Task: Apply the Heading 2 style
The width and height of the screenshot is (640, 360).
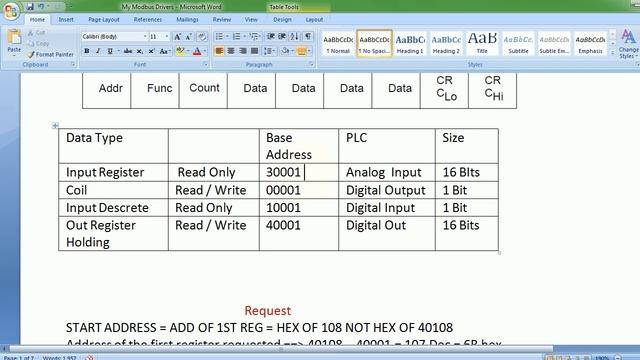Action: (446, 43)
